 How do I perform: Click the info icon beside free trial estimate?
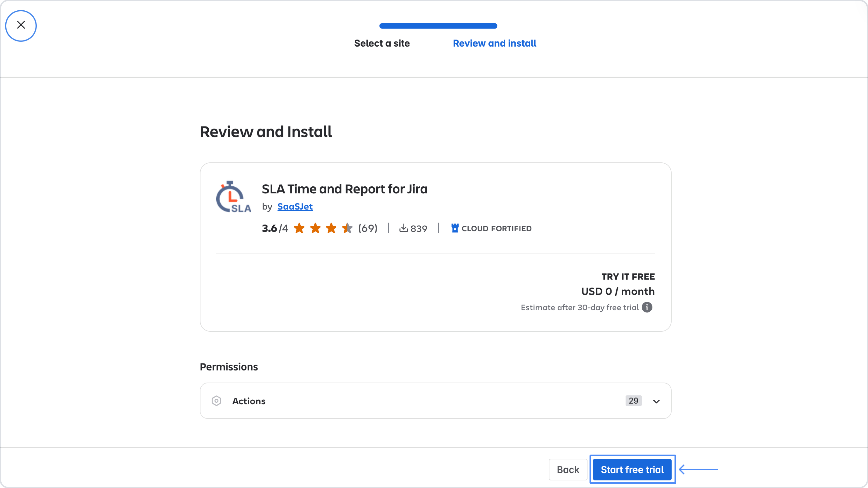pos(647,307)
